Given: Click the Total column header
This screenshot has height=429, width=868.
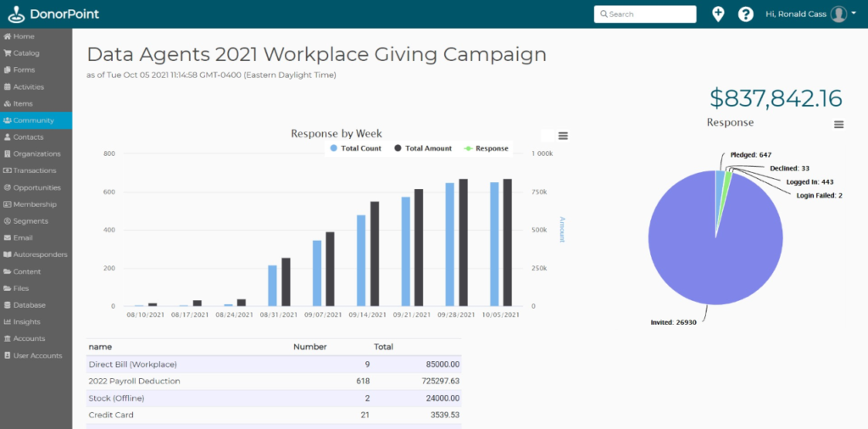Looking at the screenshot, I should click(384, 347).
